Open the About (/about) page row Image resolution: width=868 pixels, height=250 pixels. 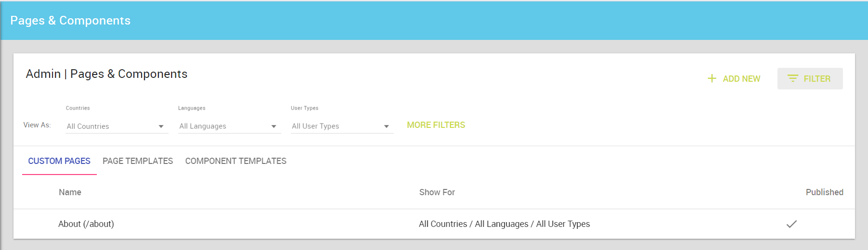point(434,224)
